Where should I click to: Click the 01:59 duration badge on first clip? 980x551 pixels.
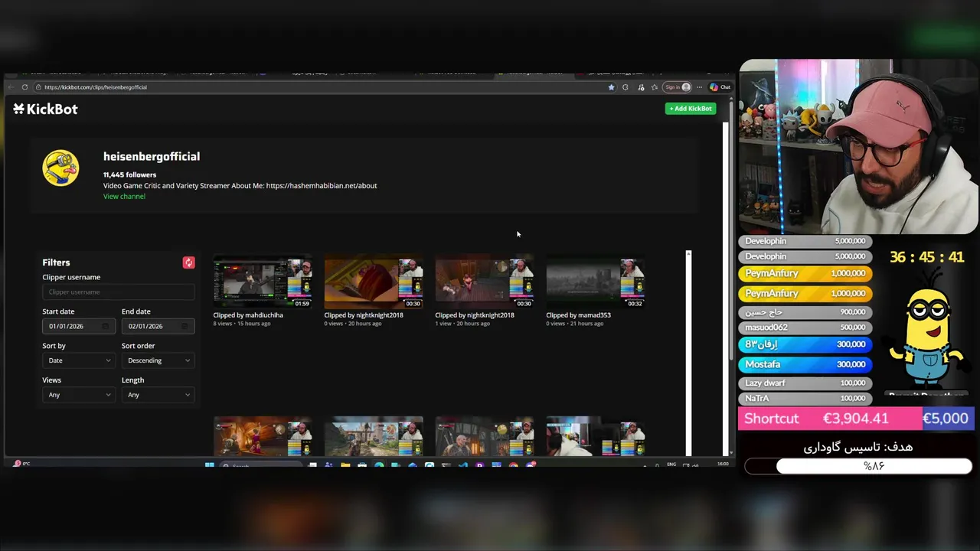tap(302, 304)
